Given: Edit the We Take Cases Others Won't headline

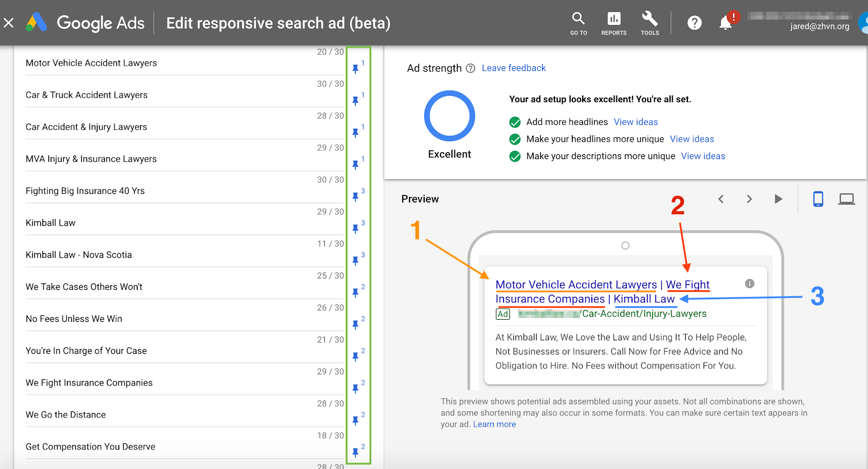Looking at the screenshot, I should tap(184, 287).
